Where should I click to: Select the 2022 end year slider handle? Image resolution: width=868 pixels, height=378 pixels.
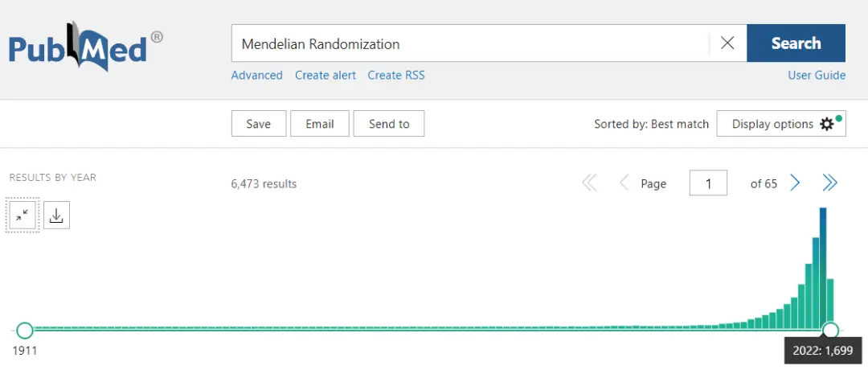pyautogui.click(x=830, y=331)
